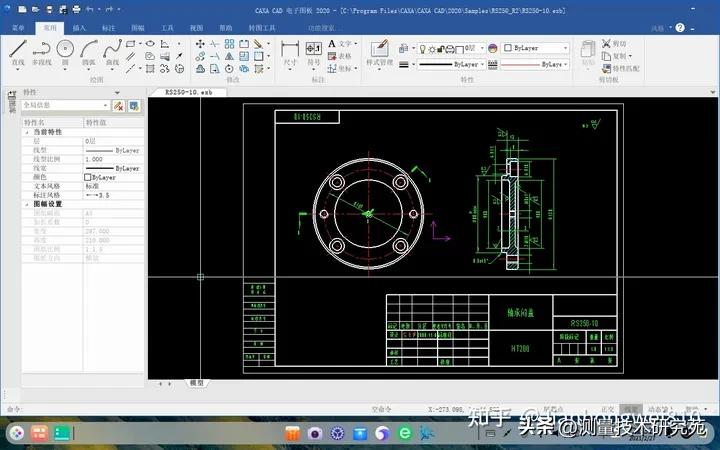
Task: Select the 多段线 (Polyline) tool
Action: (40, 51)
